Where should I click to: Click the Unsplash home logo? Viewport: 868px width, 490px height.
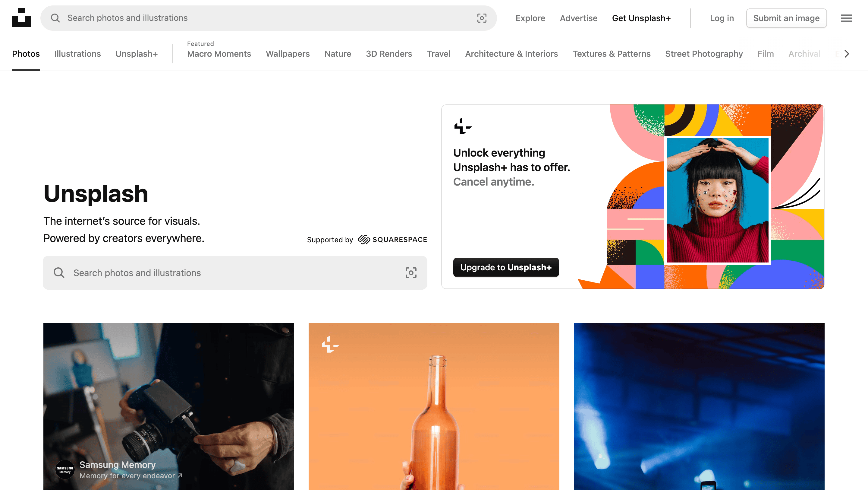22,17
